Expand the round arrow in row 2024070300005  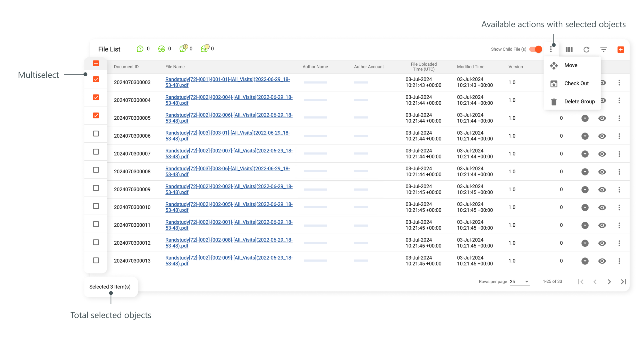(x=585, y=118)
